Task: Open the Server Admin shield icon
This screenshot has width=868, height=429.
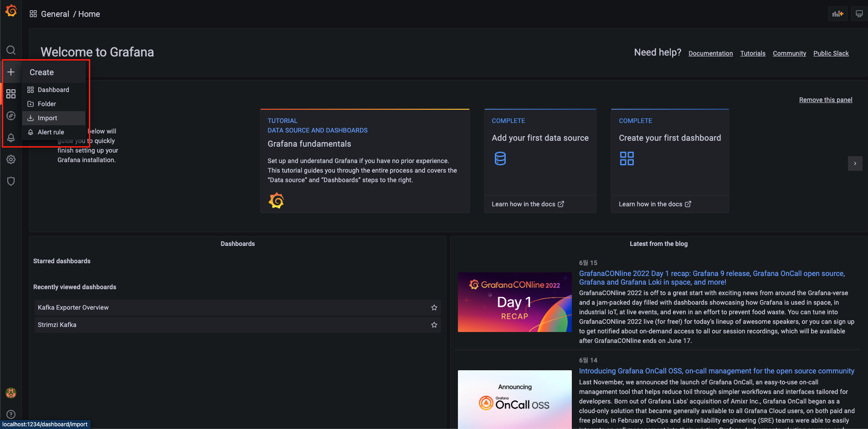Action: 11,181
